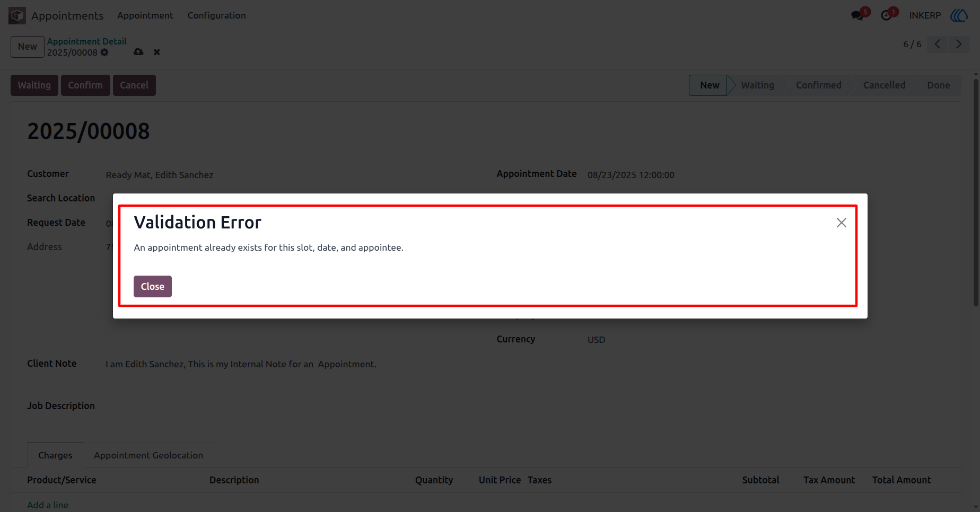Click the Unit Price column header
This screenshot has height=512, width=980.
pos(500,480)
